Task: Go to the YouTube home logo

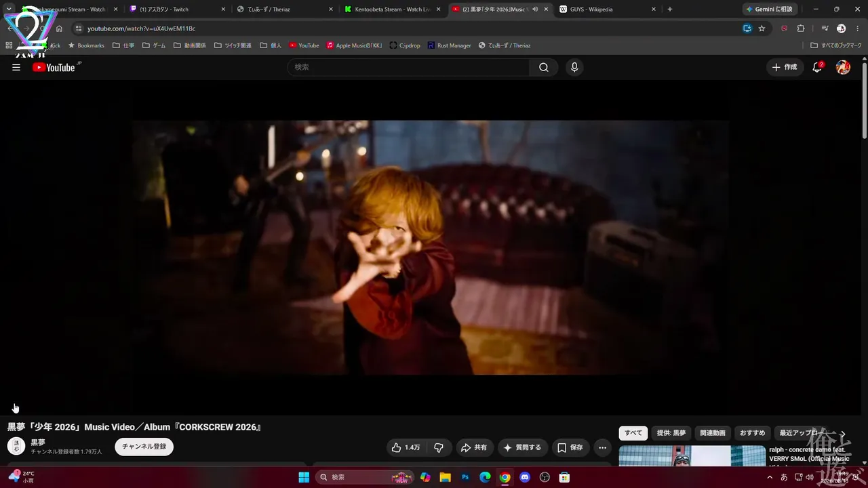Action: pos(54,67)
